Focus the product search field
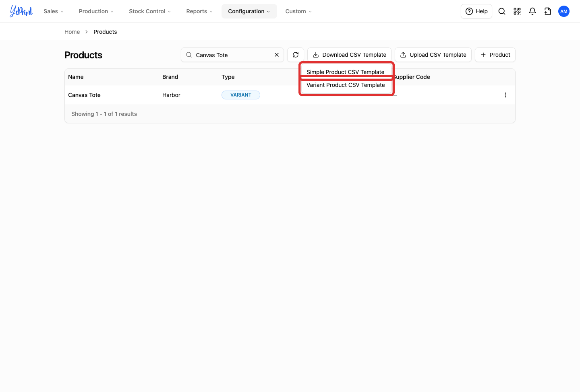The width and height of the screenshot is (580, 392). [232, 55]
